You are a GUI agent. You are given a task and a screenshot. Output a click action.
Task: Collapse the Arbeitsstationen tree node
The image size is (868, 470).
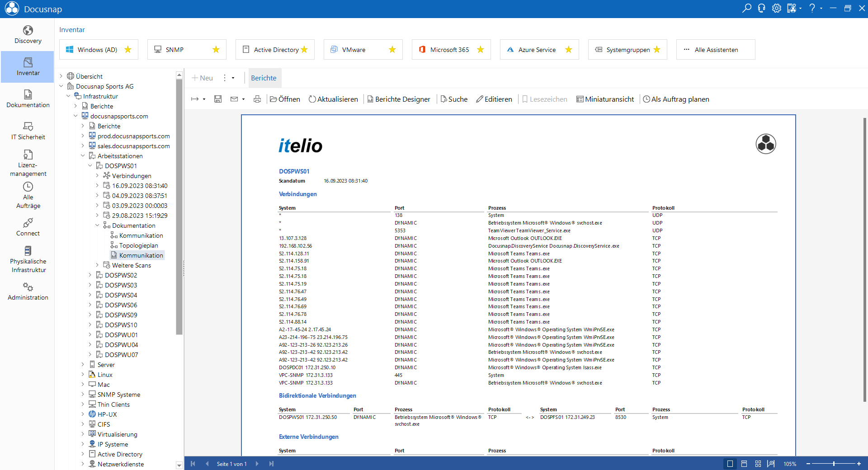pos(83,156)
